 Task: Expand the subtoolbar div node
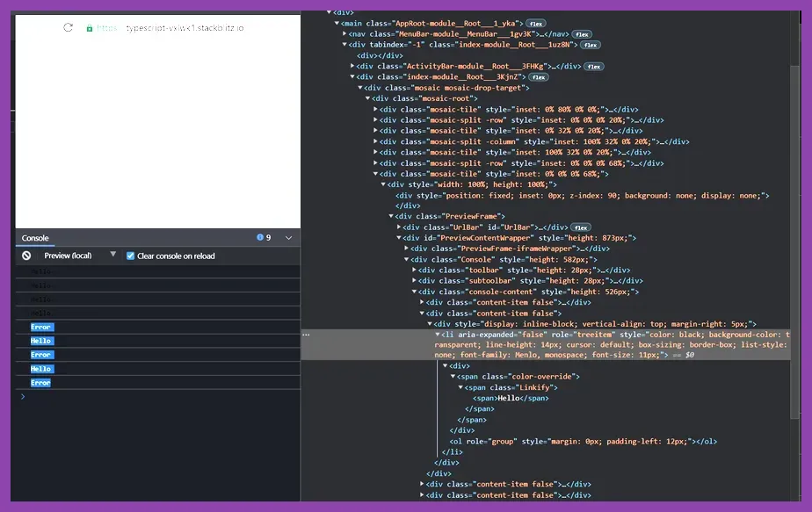coord(414,280)
